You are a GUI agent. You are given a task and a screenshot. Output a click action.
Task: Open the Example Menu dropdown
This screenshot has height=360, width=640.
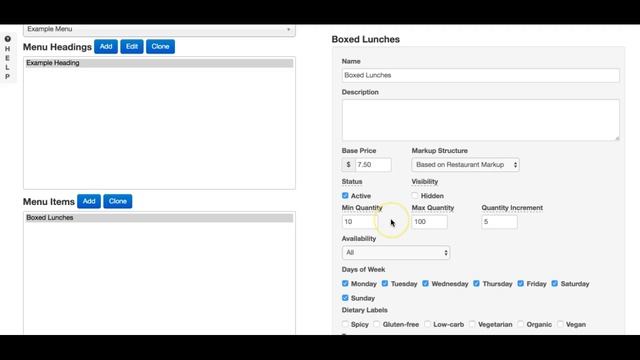(x=159, y=30)
